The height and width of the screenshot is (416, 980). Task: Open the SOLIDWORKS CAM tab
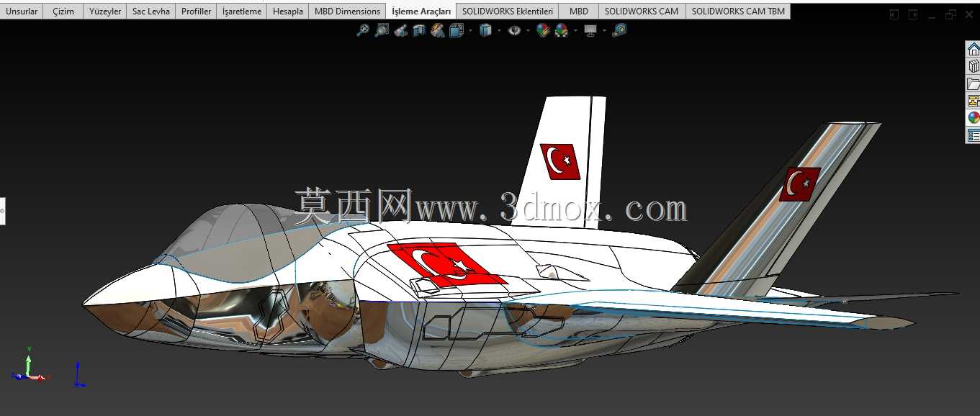click(x=642, y=12)
